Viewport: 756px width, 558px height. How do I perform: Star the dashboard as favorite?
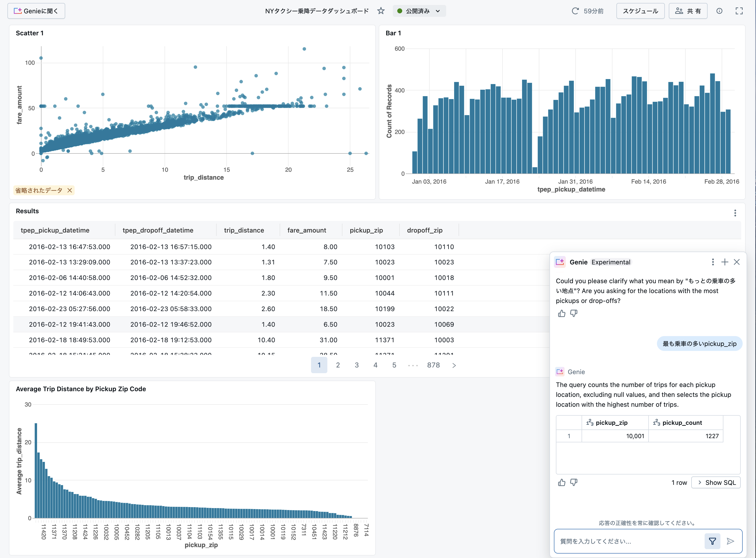click(381, 11)
